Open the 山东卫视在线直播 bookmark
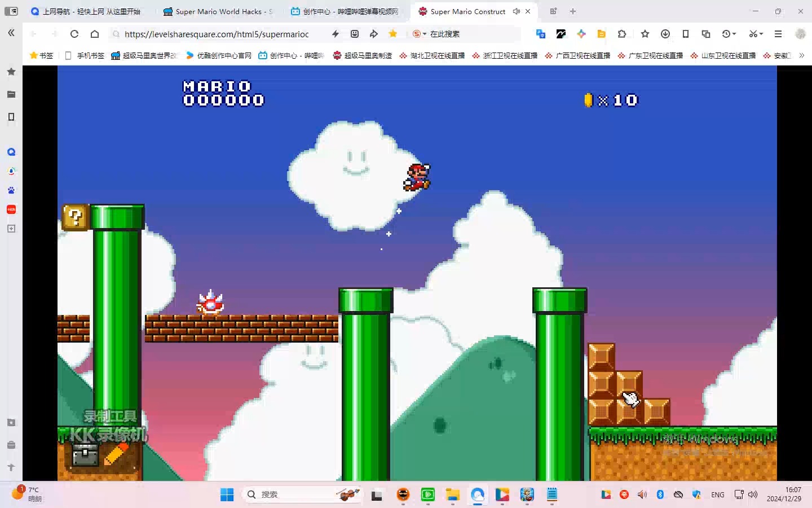This screenshot has width=812, height=508. 723,55
